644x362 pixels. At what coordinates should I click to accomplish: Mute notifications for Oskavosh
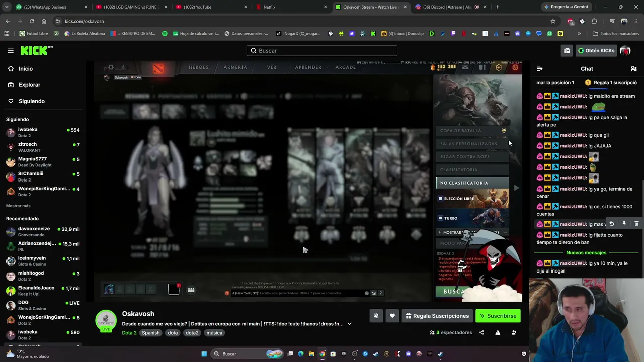pos(376,316)
